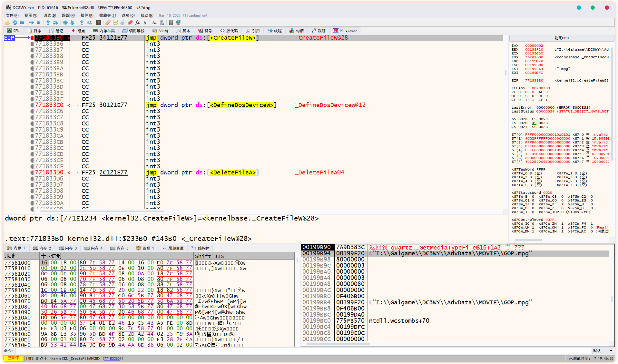
Task: Select the stack row 00199B94
Action: pyautogui.click(x=455, y=253)
